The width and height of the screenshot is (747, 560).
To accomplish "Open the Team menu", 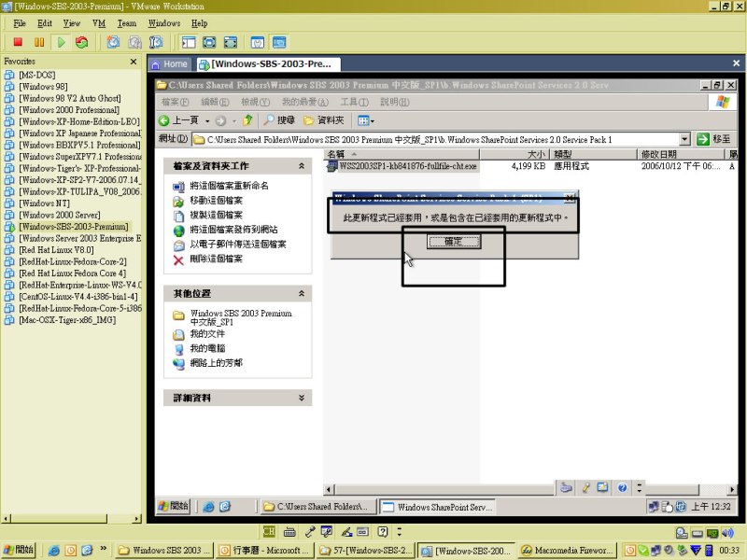I will pos(127,23).
